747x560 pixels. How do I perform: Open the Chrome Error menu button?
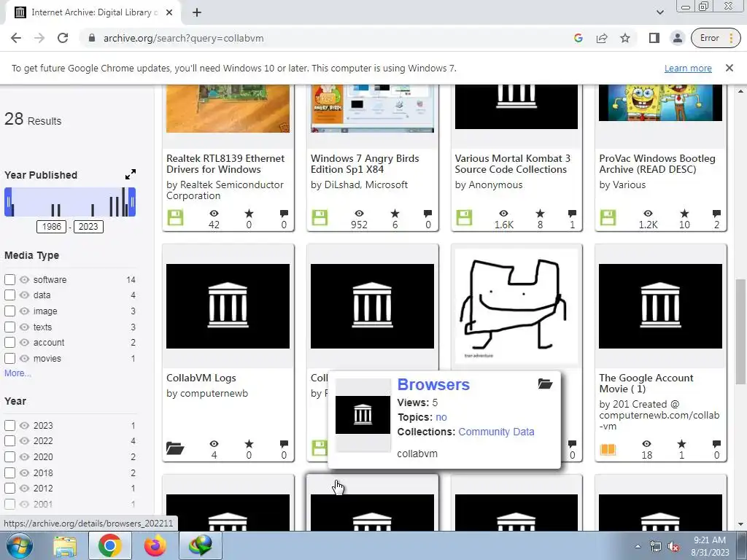(716, 38)
